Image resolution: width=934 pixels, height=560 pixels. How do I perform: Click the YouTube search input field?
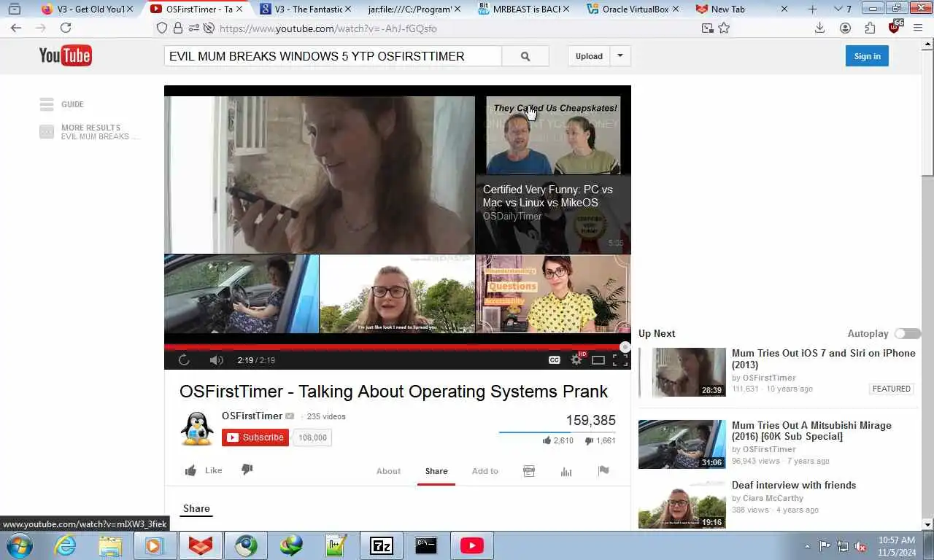333,56
